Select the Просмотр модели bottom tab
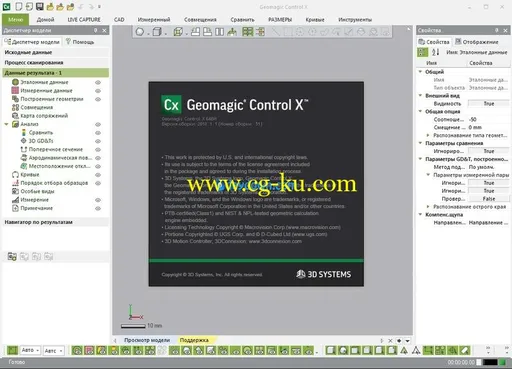 click(147, 340)
